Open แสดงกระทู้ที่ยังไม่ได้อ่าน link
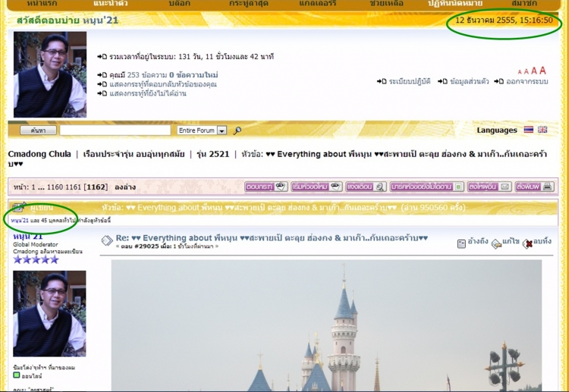The width and height of the screenshot is (569, 392). [x=148, y=93]
